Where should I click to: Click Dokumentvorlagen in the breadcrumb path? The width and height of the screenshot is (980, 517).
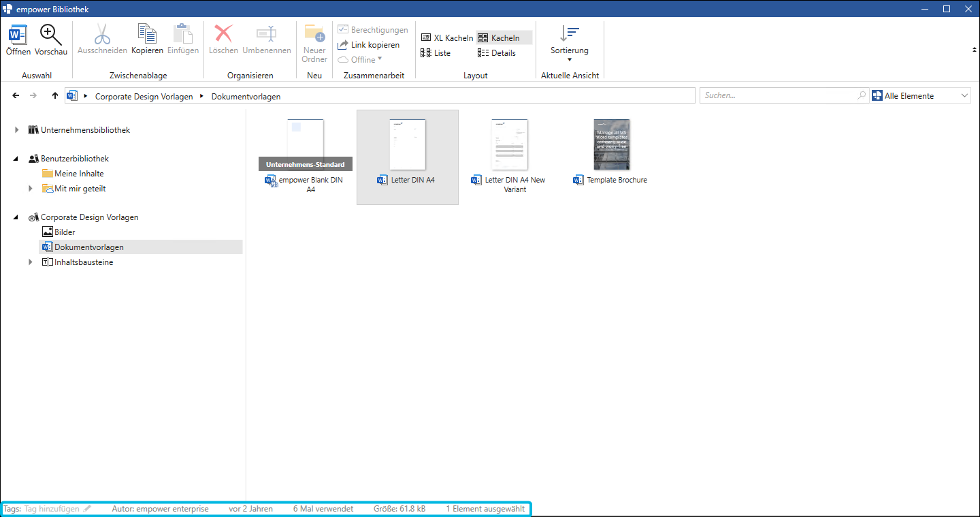tap(246, 97)
